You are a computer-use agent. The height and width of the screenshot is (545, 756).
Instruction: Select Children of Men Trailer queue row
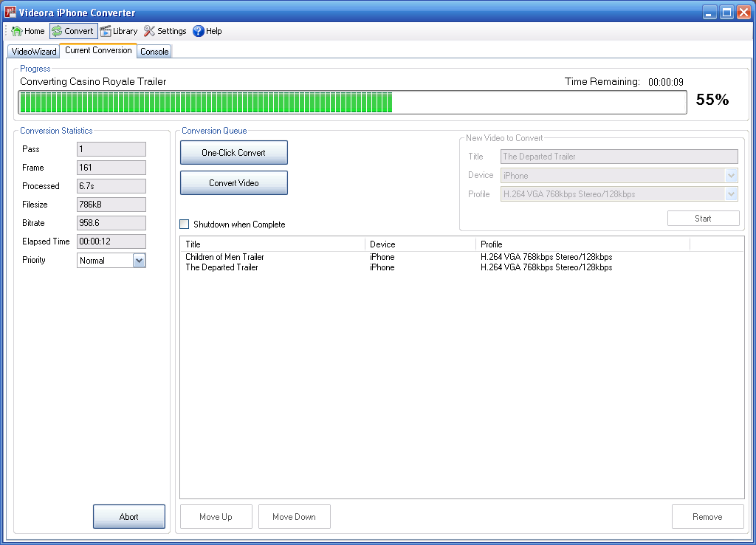pos(224,257)
